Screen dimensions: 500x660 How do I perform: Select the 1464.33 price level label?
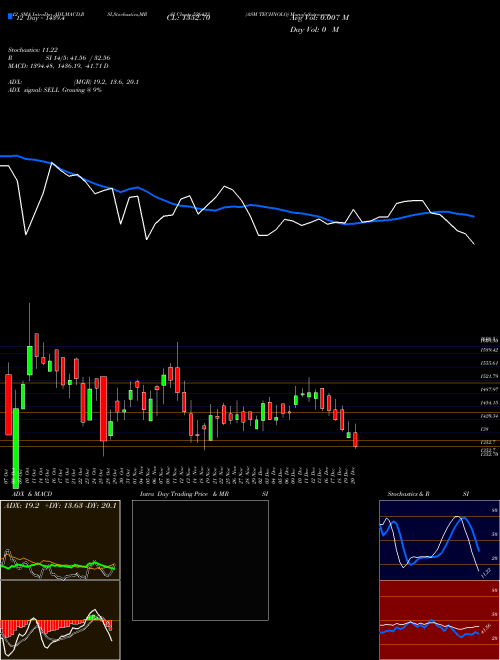489,403
